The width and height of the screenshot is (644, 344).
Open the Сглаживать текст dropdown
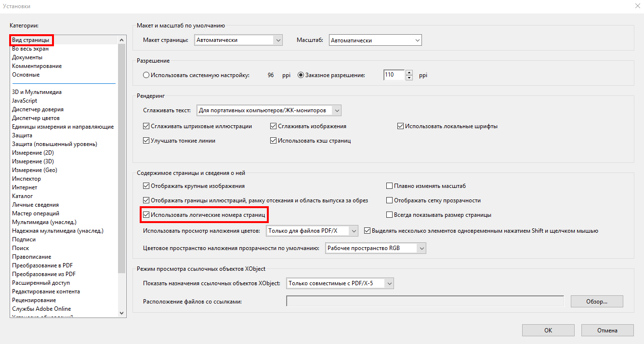[x=269, y=110]
